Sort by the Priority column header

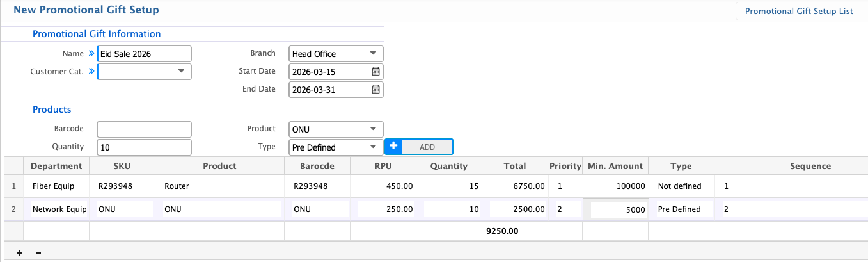(565, 166)
